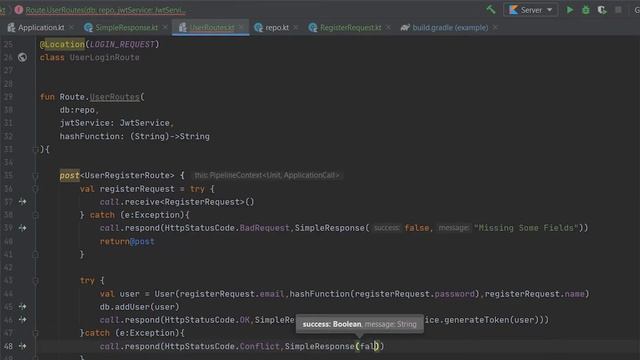Collapse the fold marker at line 33 '){'
This screenshot has width=640, height=360.
click(x=36, y=149)
